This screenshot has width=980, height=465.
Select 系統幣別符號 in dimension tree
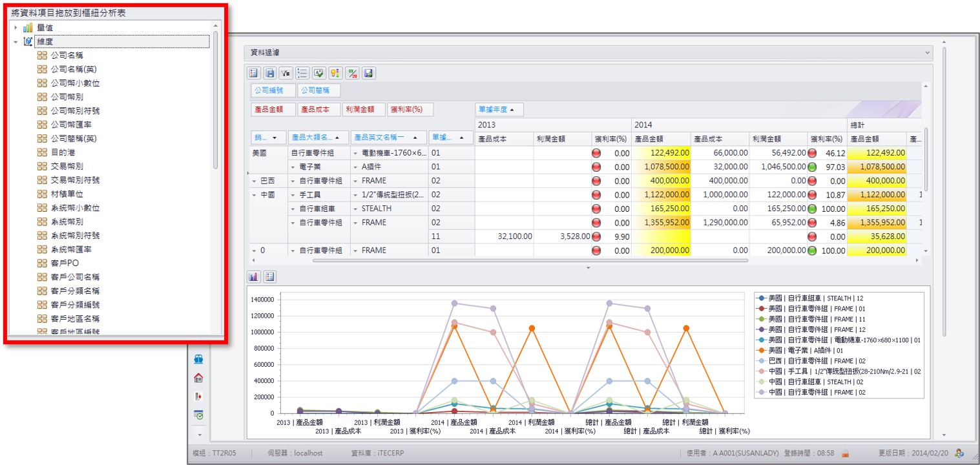[75, 236]
